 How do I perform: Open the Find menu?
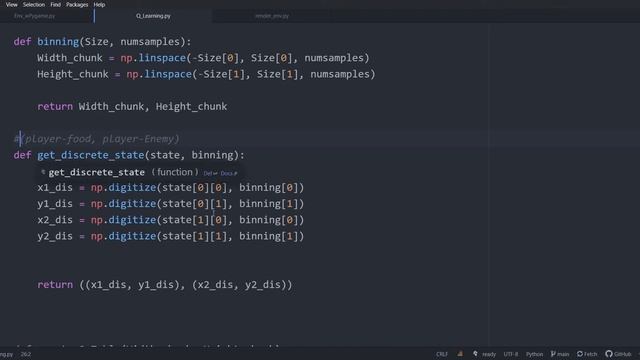pos(56,4)
